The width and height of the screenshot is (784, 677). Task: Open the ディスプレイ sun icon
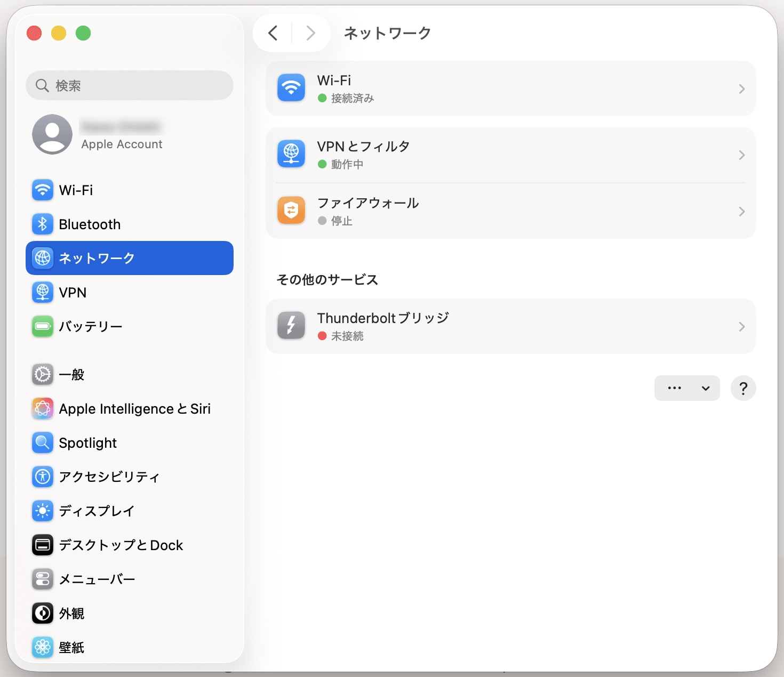click(43, 511)
